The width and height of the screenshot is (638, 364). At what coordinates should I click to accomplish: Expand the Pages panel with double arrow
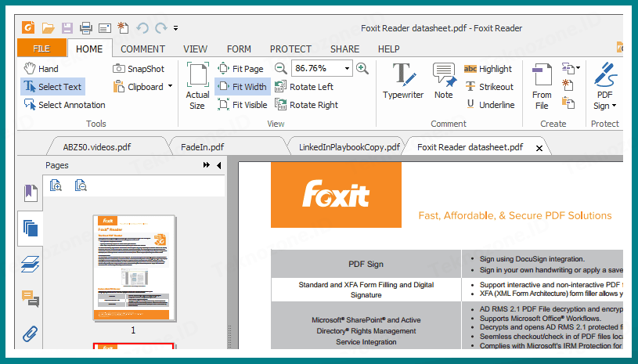tap(207, 164)
